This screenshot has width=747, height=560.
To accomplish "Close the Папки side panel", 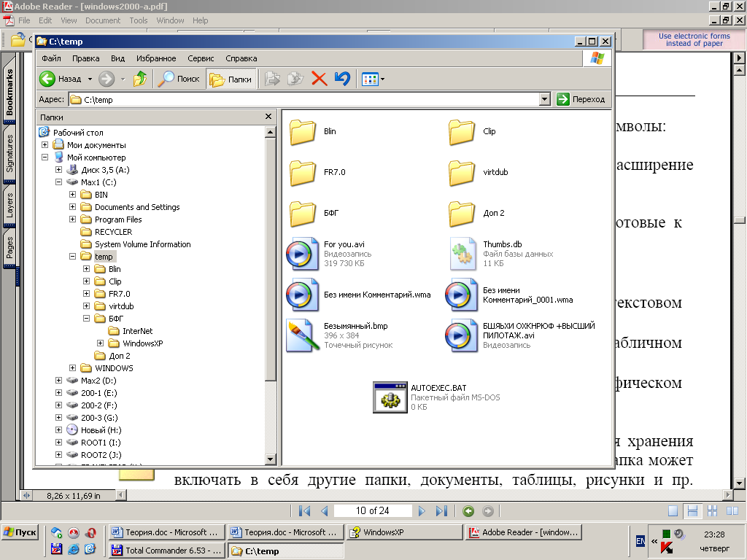I will tap(268, 117).
